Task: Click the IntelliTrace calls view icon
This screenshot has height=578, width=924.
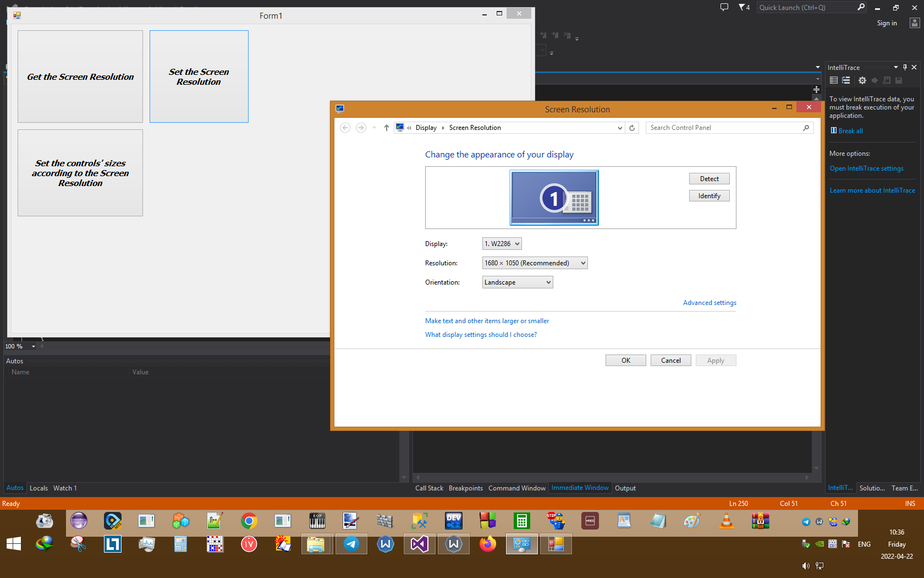Action: pyautogui.click(x=846, y=80)
